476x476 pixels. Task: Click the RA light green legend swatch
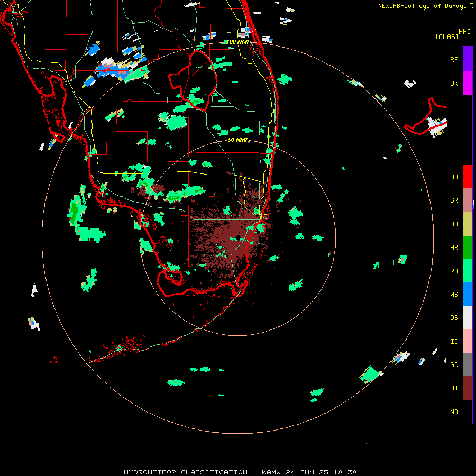[467, 271]
